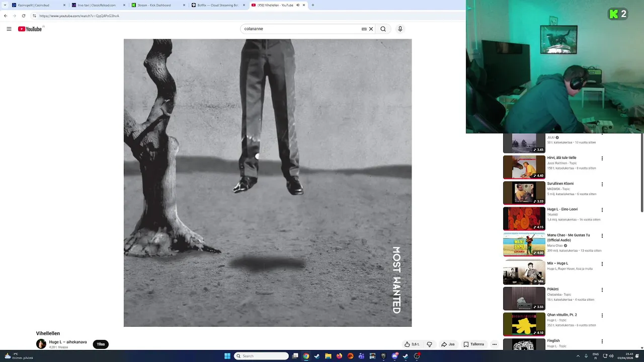
Task: Click the page vertical scrollbar thumb
Action: point(641,173)
